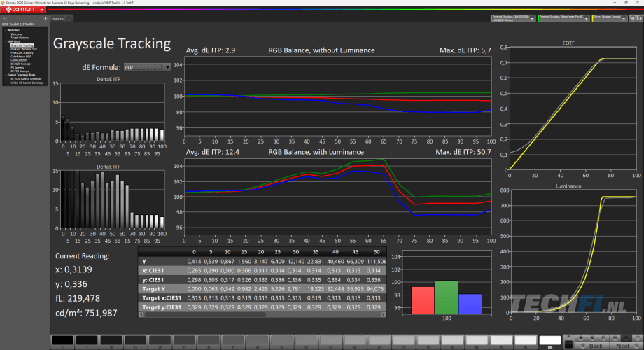This screenshot has height=350, width=644.
Task: Select the 10% grayscale patch
Action: click(111, 340)
